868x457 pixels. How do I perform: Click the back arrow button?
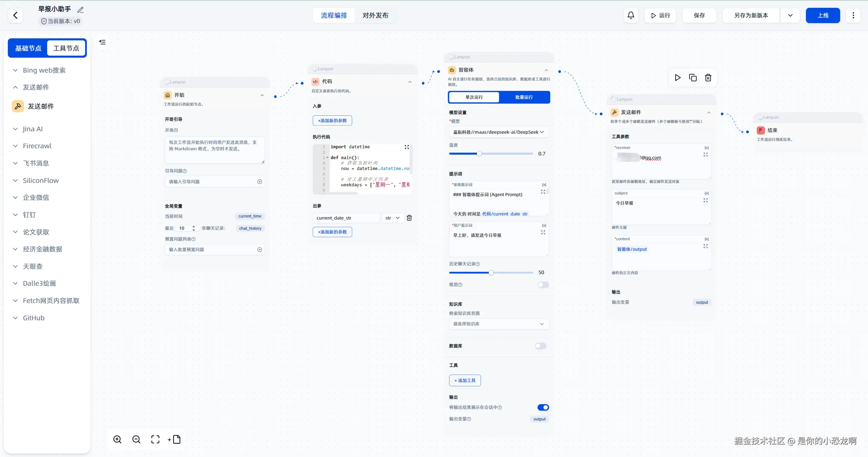point(15,15)
